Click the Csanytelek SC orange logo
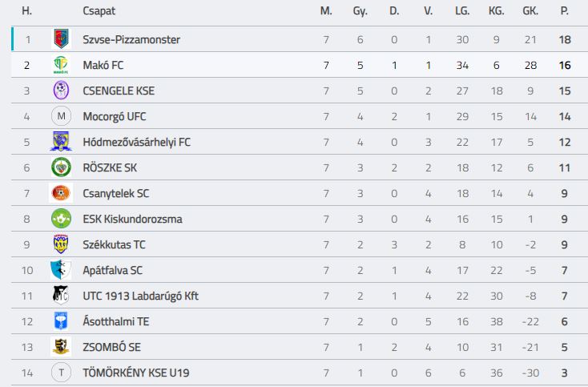 point(62,193)
